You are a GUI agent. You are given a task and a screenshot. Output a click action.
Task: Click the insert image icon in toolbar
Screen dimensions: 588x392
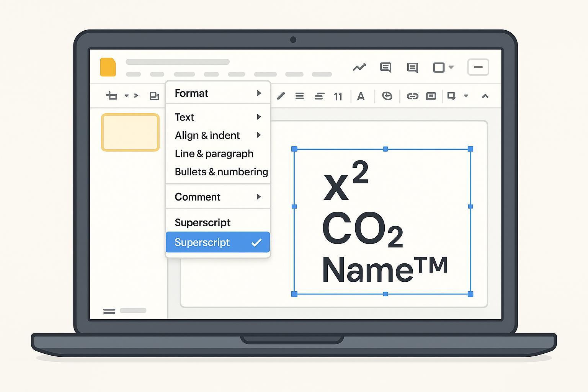click(x=154, y=96)
